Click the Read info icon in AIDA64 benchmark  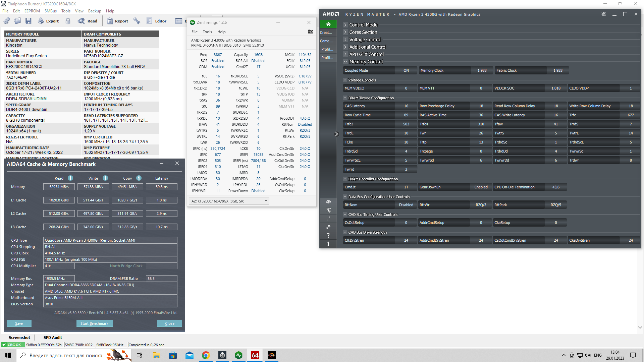[x=70, y=178]
